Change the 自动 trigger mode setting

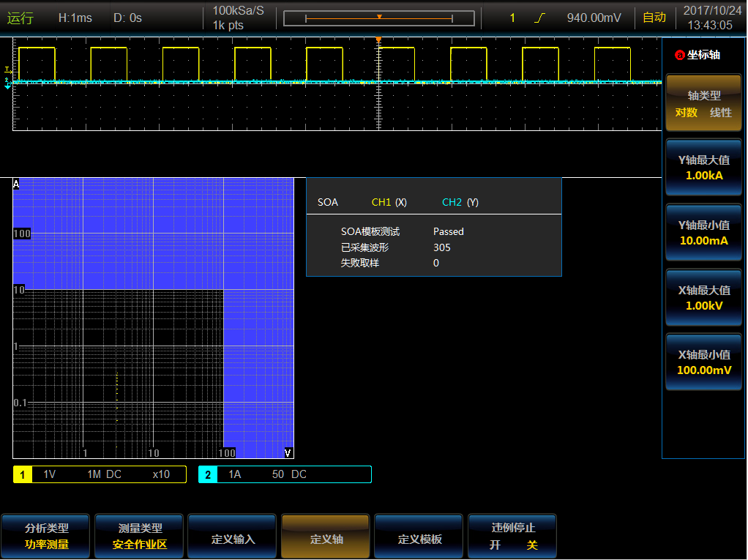(x=654, y=18)
